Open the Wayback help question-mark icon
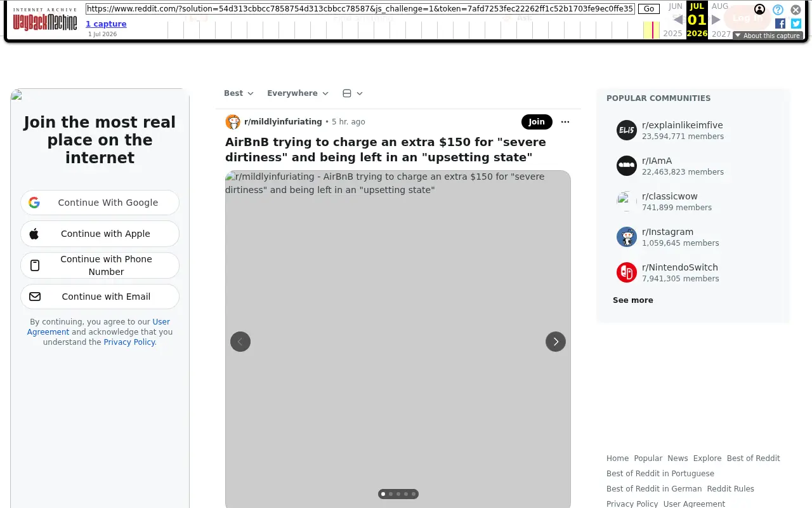This screenshot has width=812, height=508. (778, 10)
